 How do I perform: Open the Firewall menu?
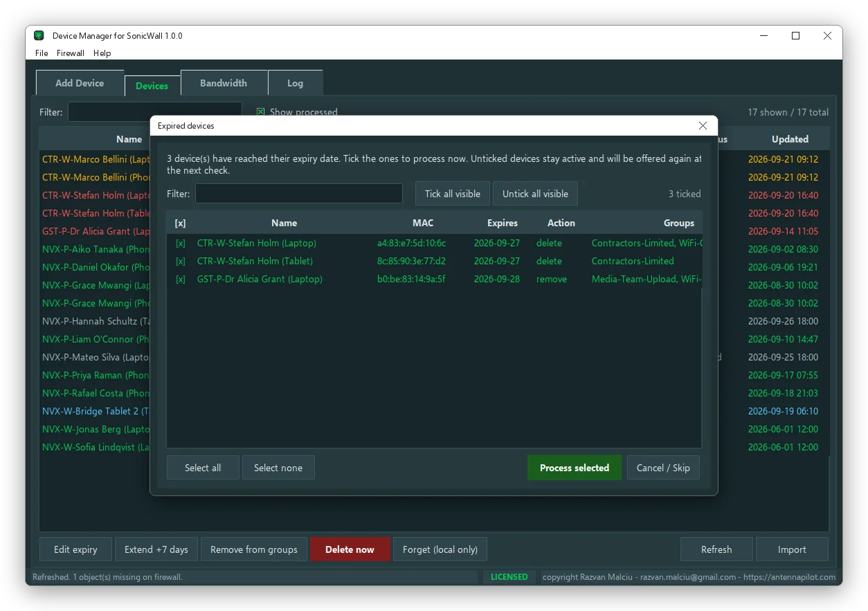click(x=71, y=53)
